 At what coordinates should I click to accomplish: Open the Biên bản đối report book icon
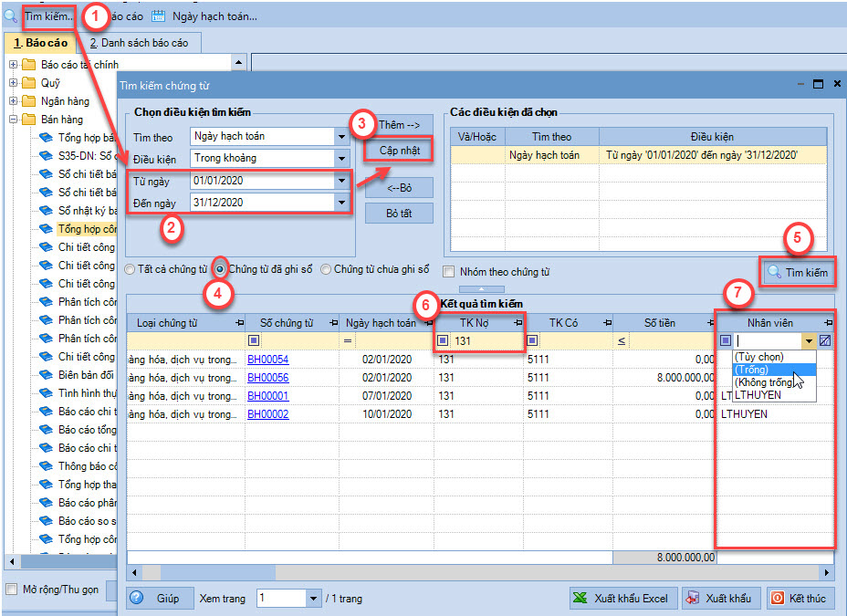[x=47, y=375]
